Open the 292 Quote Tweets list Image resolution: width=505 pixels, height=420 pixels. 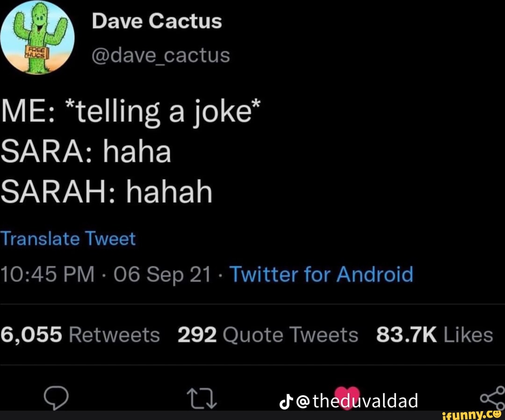[267, 335]
